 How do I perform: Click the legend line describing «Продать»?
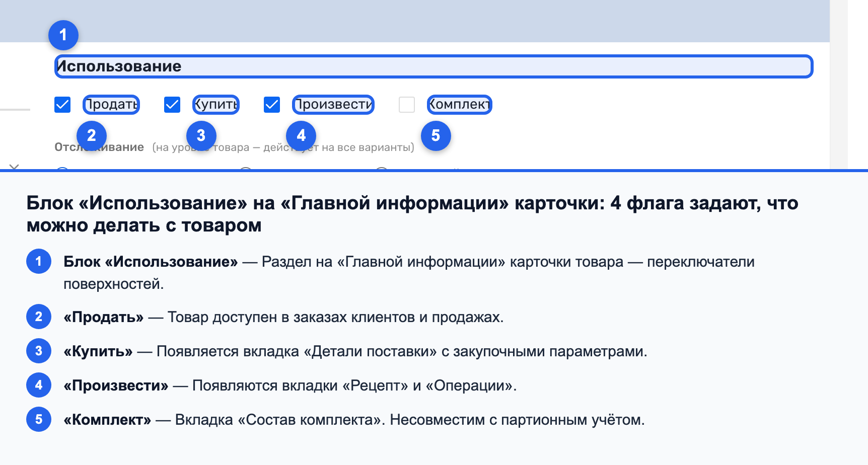(x=283, y=317)
